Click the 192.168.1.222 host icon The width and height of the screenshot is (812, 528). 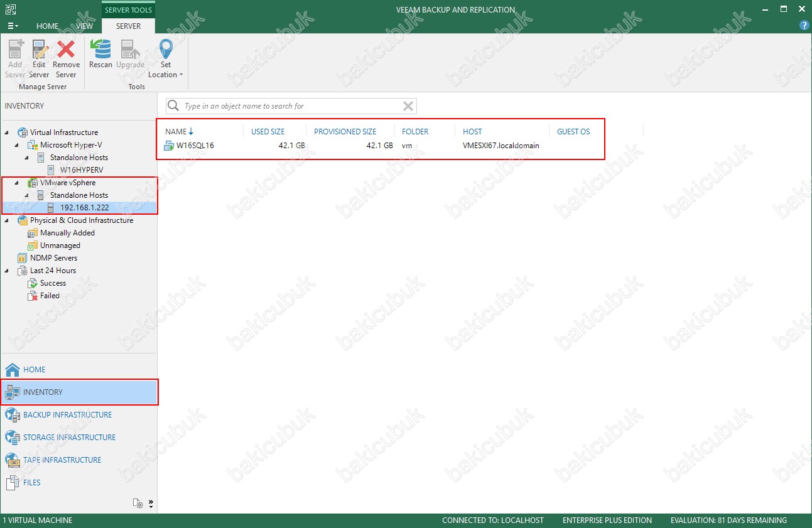(x=51, y=208)
